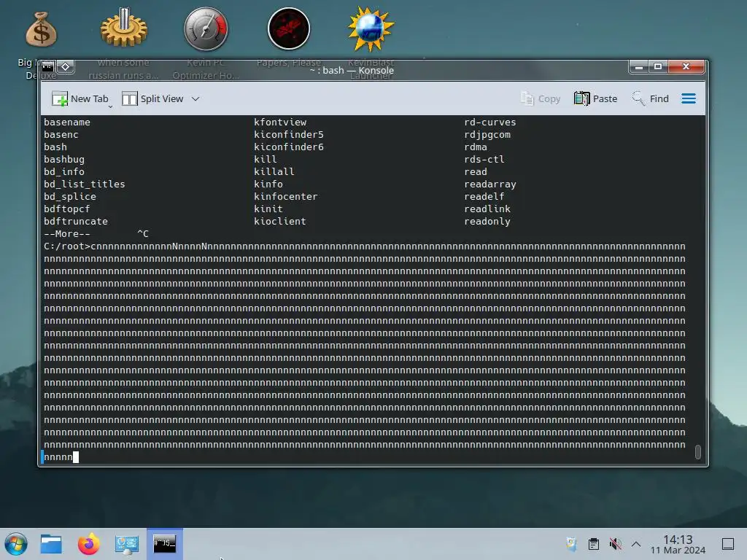
Task: Open the clipboard tray icon
Action: [594, 544]
